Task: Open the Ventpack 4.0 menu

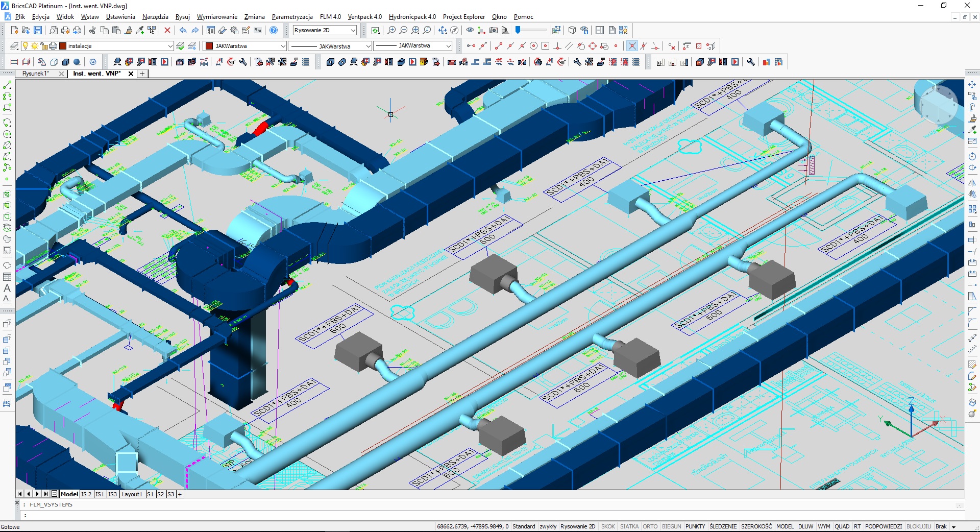Action: pos(364,17)
